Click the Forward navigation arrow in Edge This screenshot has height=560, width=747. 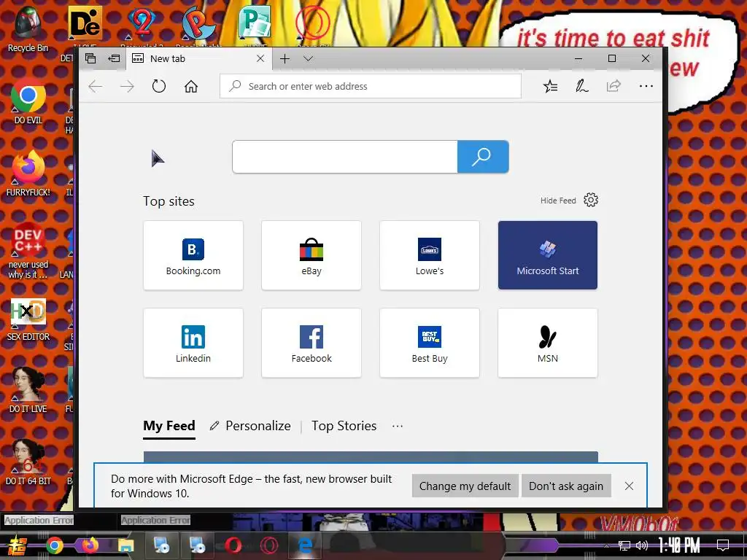(x=127, y=86)
